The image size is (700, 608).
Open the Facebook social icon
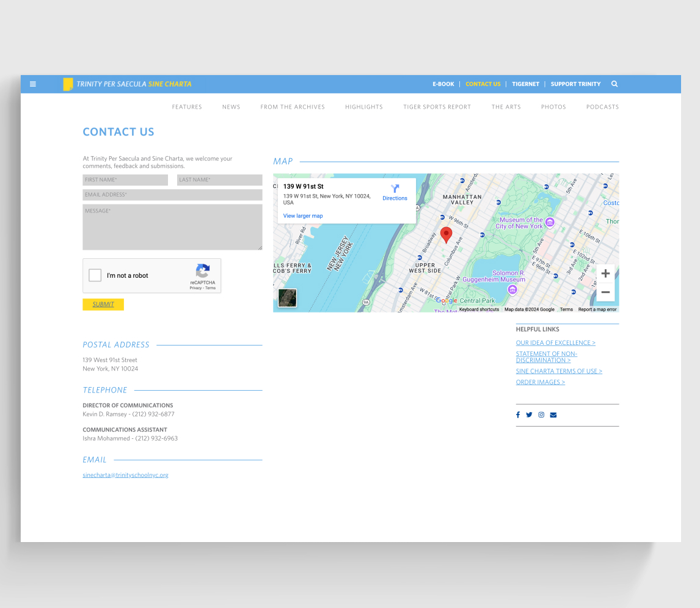coord(518,415)
